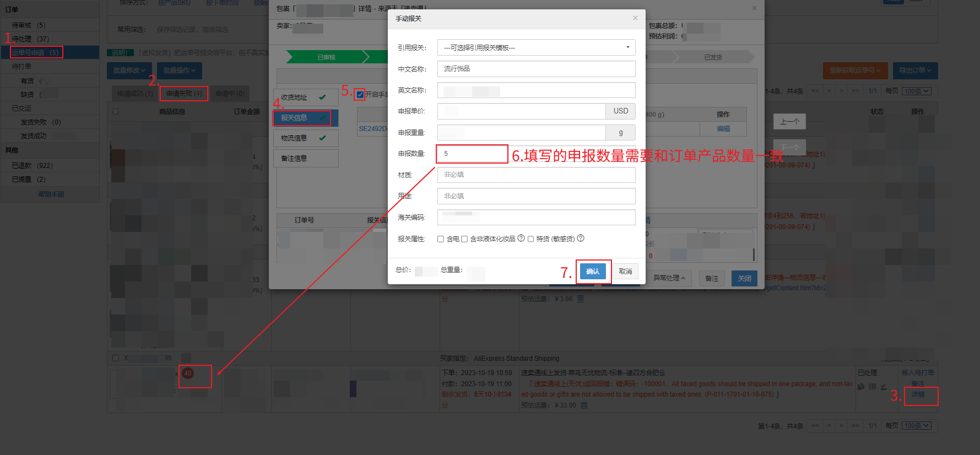980x455 pixels.
Task: Tick the checkbox of the last order row
Action: pos(116,358)
